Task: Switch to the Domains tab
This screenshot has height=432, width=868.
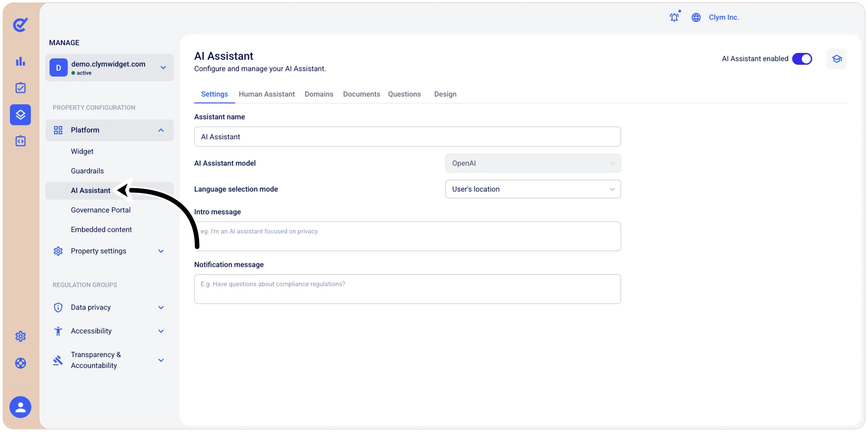Action: click(x=319, y=94)
